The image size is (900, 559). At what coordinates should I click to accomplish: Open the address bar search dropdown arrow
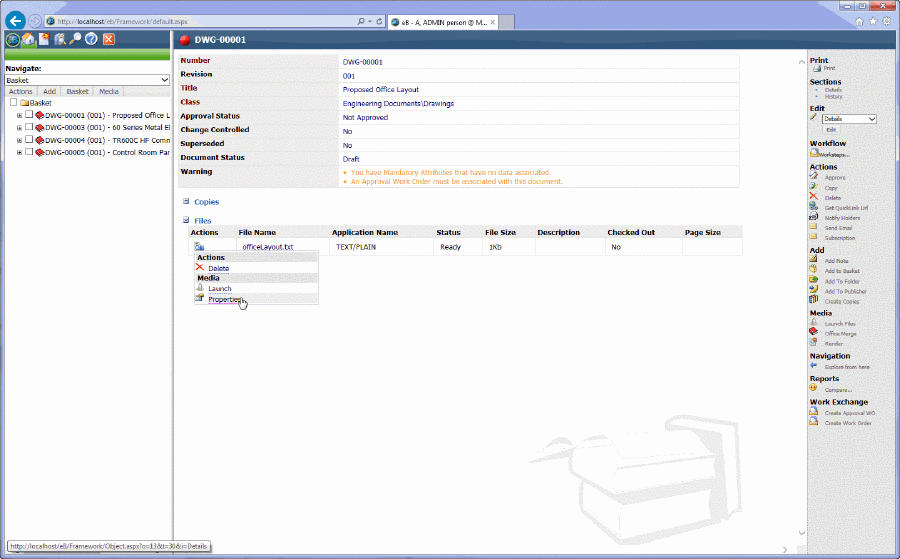(x=371, y=21)
